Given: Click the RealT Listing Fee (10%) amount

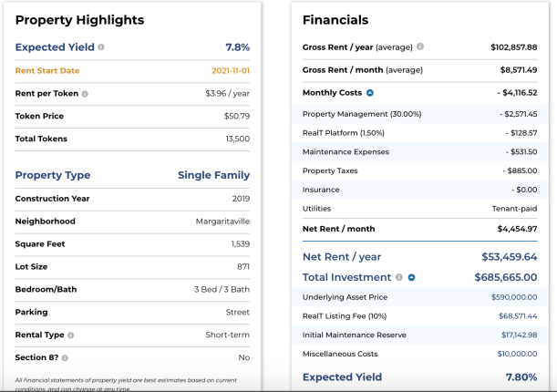Looking at the screenshot, I should (518, 316).
